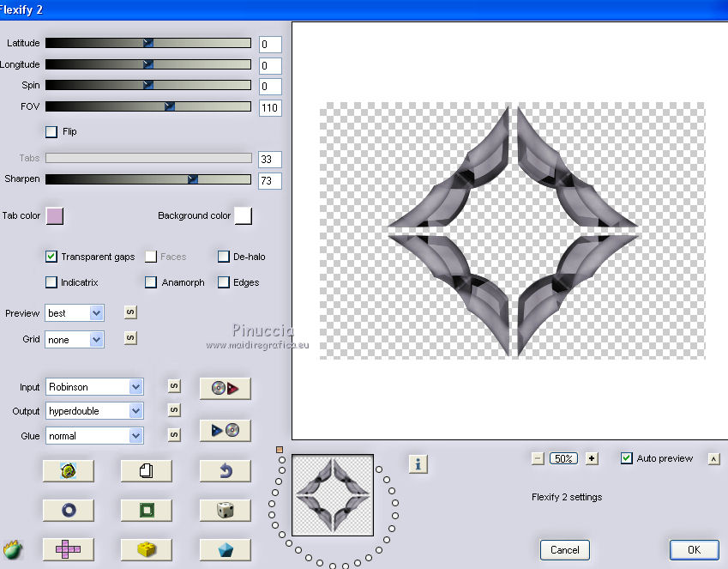Click the blue pentagon gem button
Screen dimensions: 728x569
point(226,549)
